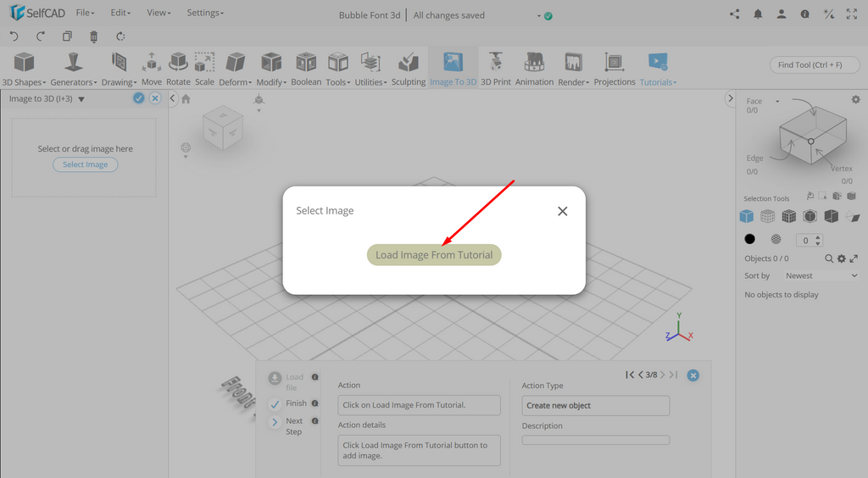Open the 3D Shapes dropdown
Viewport: 868px width, 478px height.
24,69
